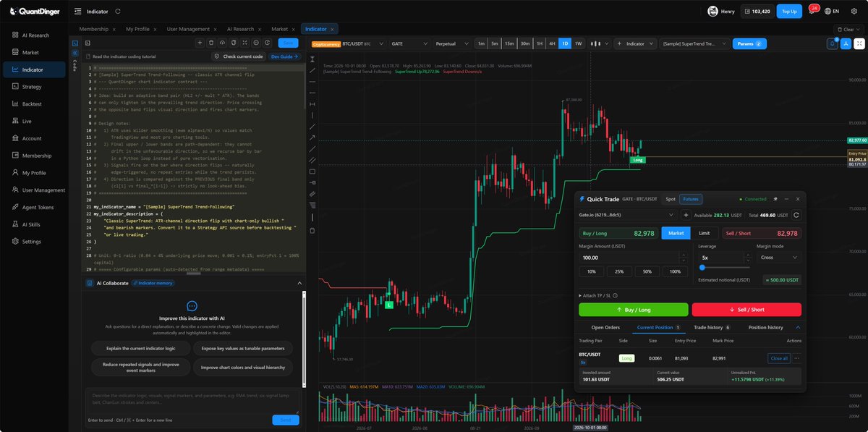Set chart timeframe to 1H
This screenshot has height=432, width=868.
click(539, 43)
